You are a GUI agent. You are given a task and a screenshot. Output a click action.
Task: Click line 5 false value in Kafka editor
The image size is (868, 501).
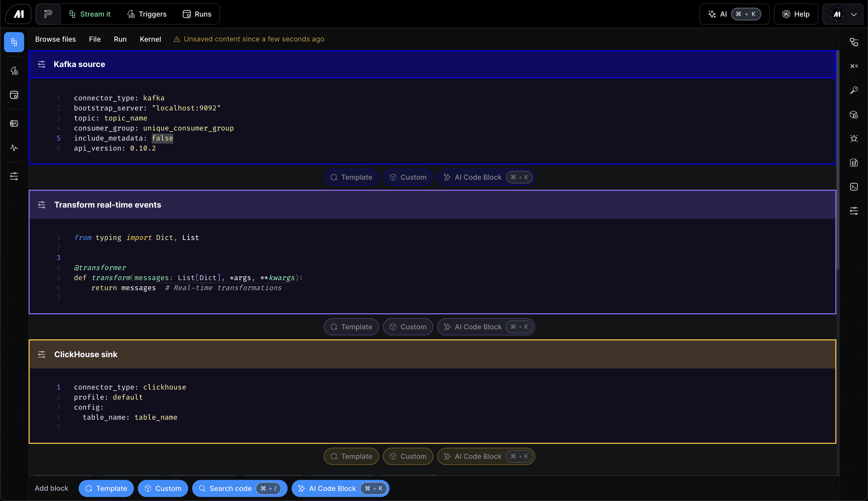(162, 138)
